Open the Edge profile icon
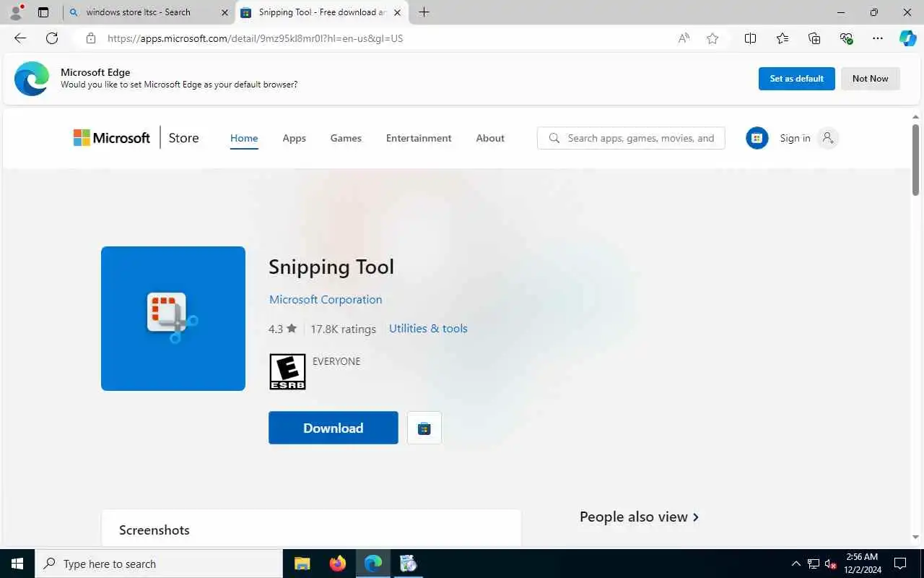The height and width of the screenshot is (578, 924). click(x=15, y=12)
